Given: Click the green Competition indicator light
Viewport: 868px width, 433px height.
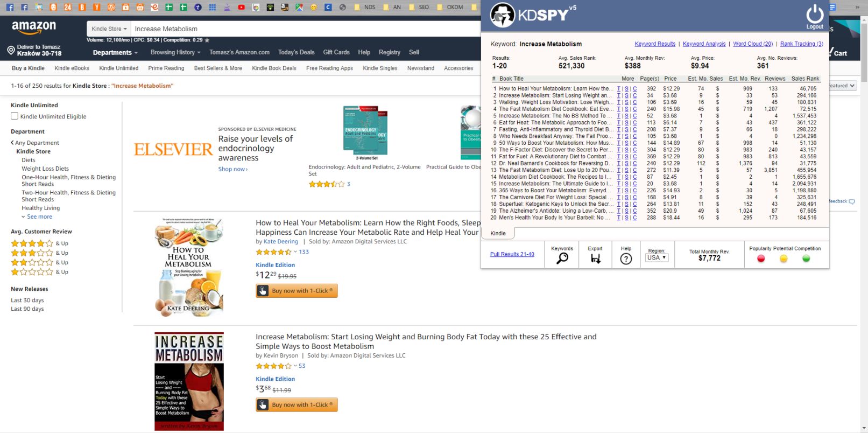Looking at the screenshot, I should pyautogui.click(x=806, y=259).
